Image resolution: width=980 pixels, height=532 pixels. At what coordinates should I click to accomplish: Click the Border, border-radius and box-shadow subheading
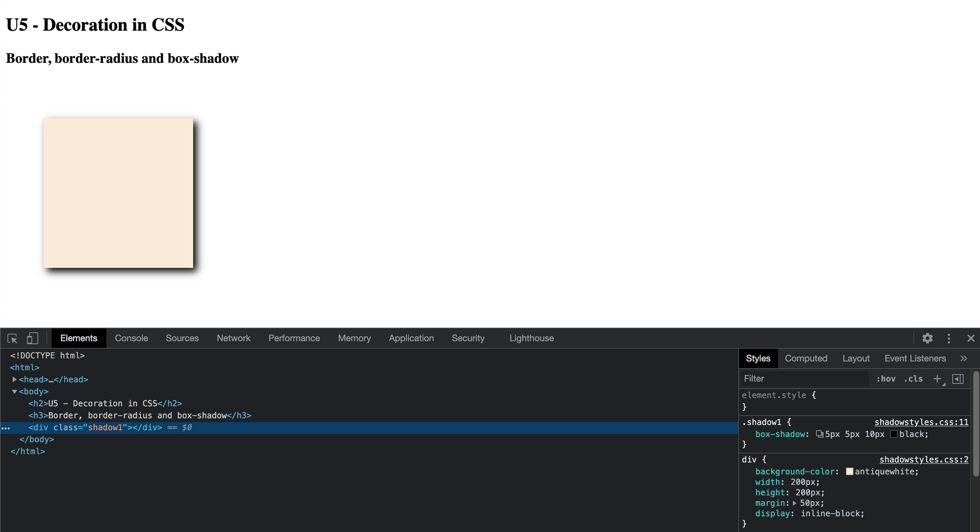pyautogui.click(x=122, y=59)
